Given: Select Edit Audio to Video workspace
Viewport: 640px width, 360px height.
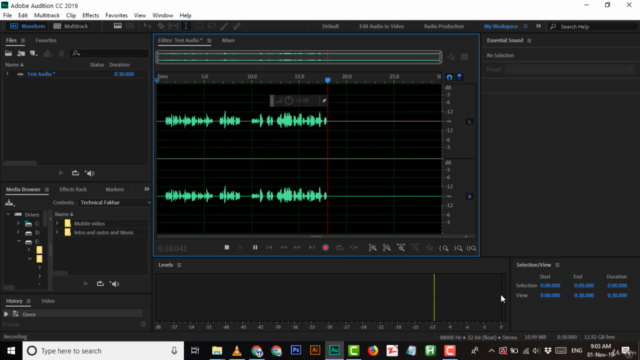Looking at the screenshot, I should tap(381, 26).
